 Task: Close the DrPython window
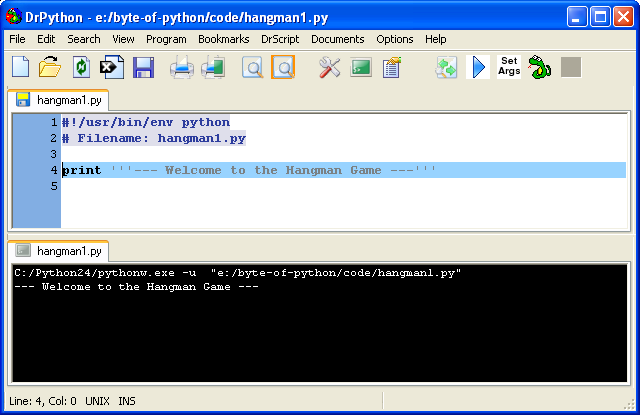pos(623,17)
